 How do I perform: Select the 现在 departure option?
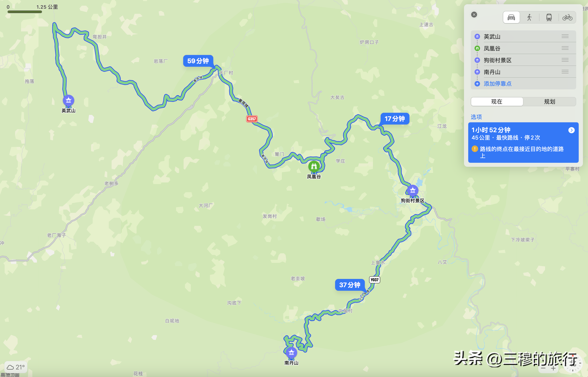497,102
